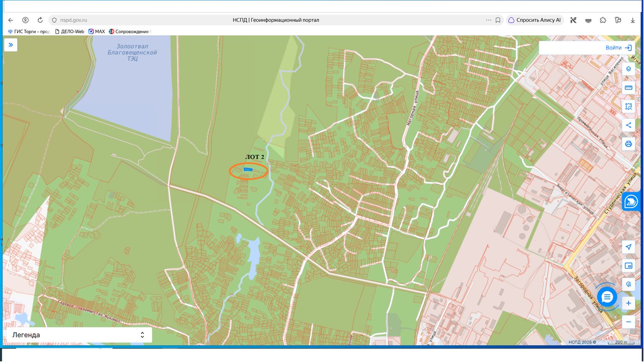The height and width of the screenshot is (362, 644).
Task: Click the Войти login button
Action: click(618, 48)
